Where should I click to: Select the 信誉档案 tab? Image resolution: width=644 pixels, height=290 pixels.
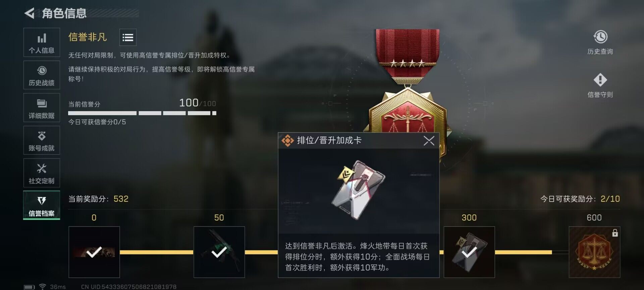(42, 205)
